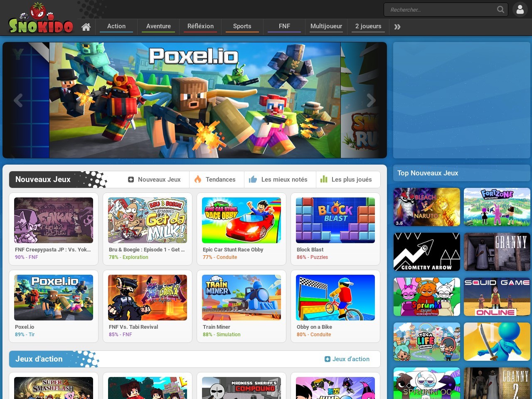Click '78% - Exploration' rating text
The image size is (532, 399).
pyautogui.click(x=128, y=257)
